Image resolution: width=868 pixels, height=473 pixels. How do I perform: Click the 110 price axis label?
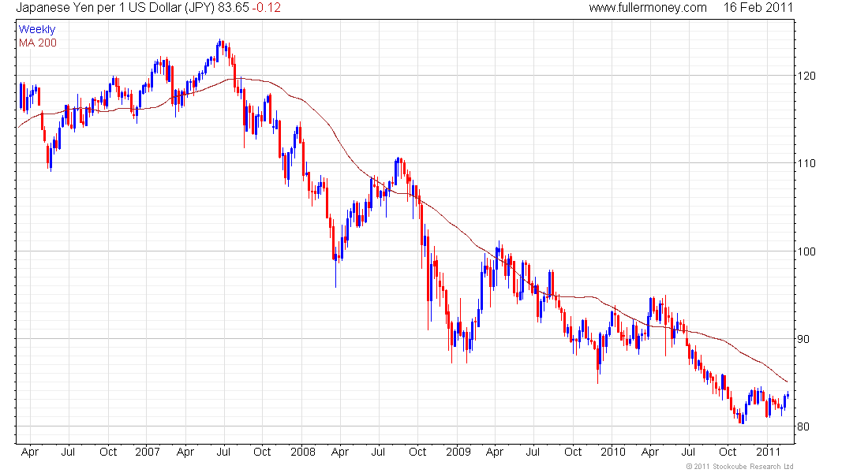806,163
